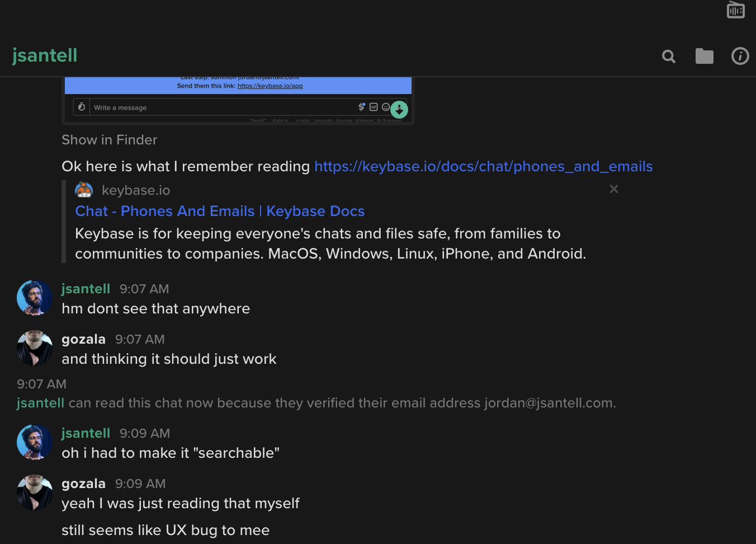Click the message "yeah I was just reading that myself"
756x544 pixels.
pos(181,504)
